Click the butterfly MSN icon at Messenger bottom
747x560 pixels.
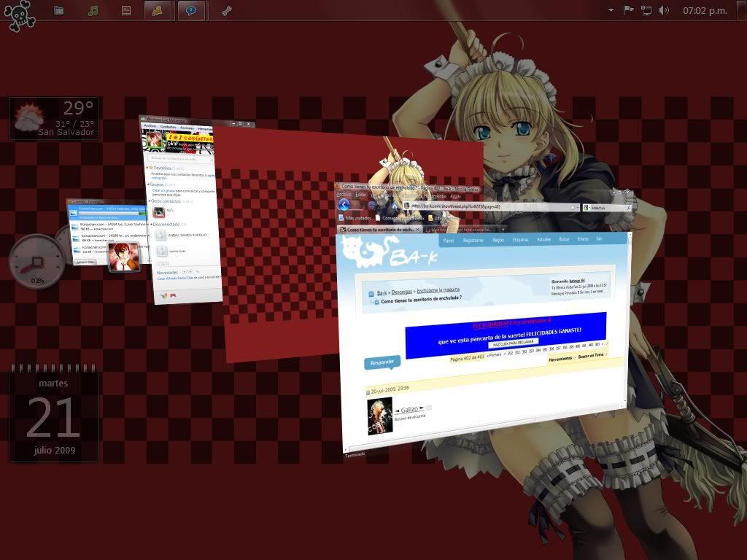[163, 296]
